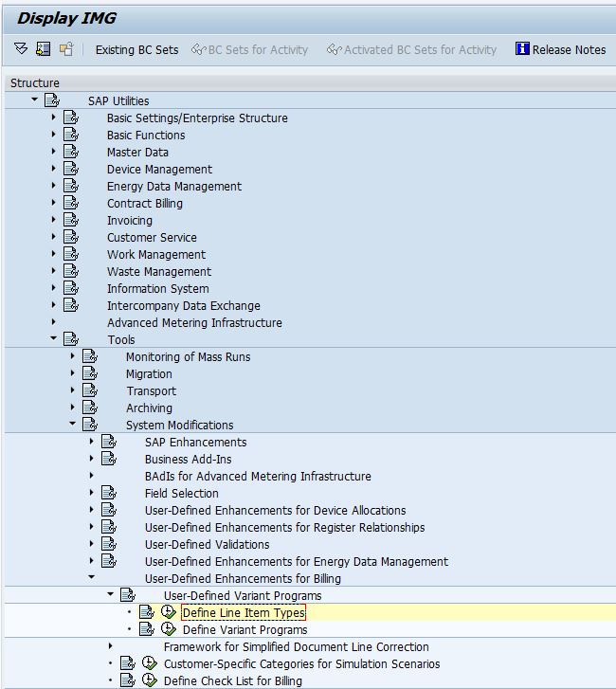
Task: Open documentation icon for SAP Enhancements
Action: (109, 442)
